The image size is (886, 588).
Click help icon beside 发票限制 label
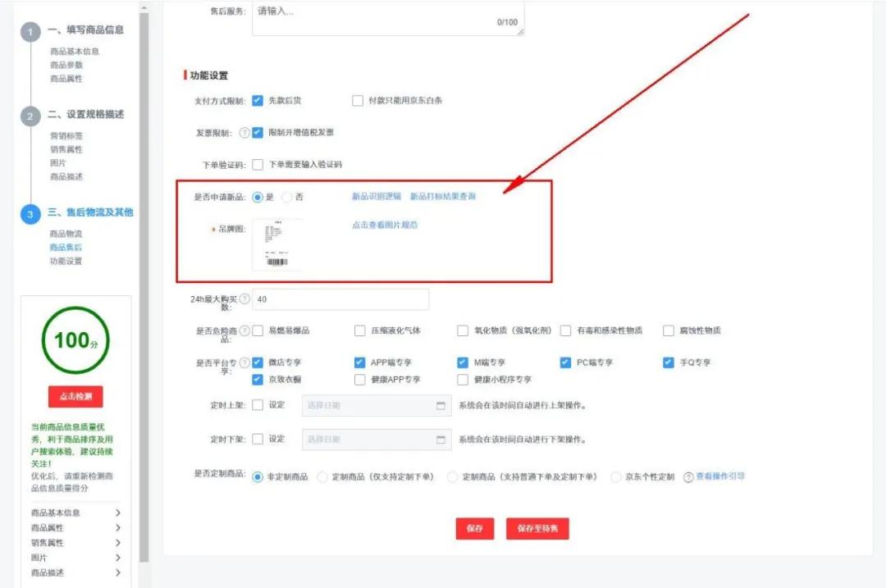243,133
